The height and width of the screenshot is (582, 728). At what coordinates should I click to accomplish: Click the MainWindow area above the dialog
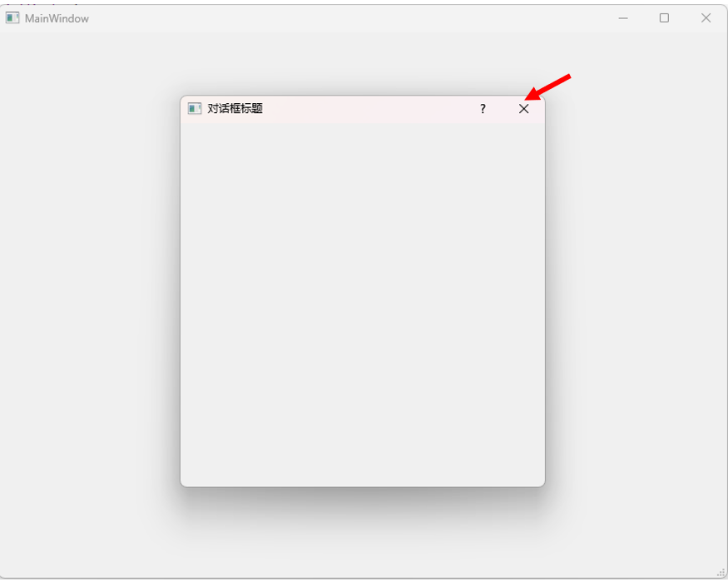tap(363, 62)
